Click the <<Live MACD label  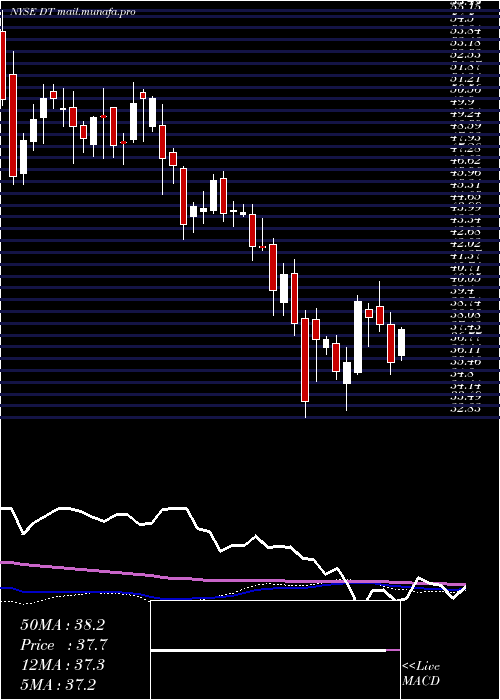[x=421, y=674]
